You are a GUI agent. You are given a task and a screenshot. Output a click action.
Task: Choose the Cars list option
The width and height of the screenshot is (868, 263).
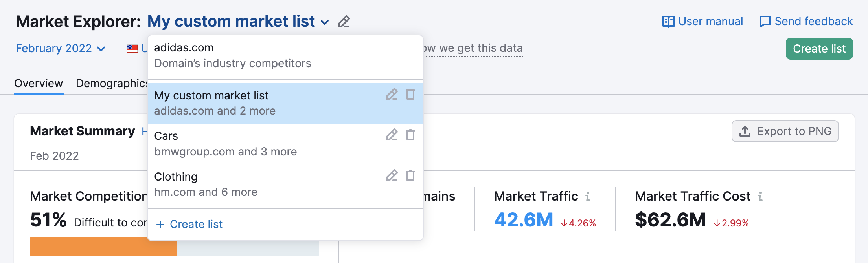click(x=285, y=144)
